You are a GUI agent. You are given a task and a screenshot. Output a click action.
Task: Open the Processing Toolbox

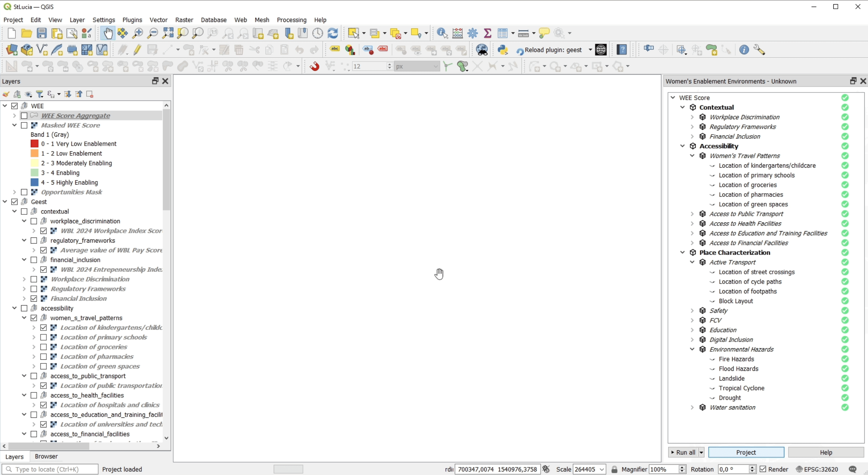[x=472, y=33]
